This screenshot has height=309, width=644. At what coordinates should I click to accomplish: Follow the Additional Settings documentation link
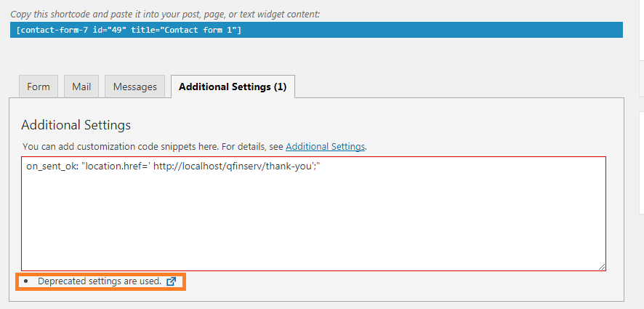coord(326,146)
